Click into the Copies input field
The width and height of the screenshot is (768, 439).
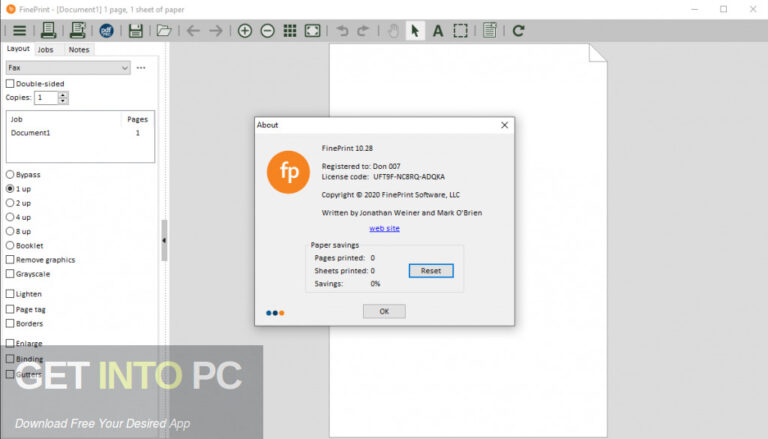(x=46, y=98)
